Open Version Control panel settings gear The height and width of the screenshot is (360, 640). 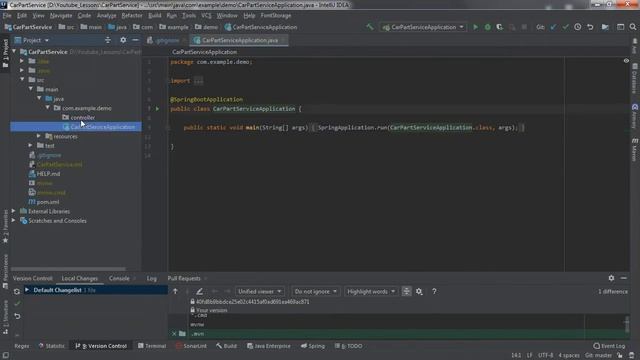pos(611,278)
